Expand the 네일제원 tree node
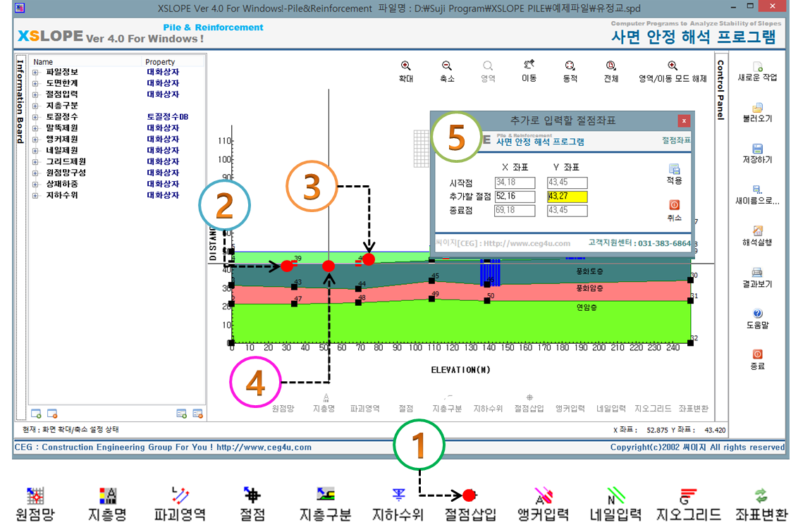This screenshot has height=532, width=798. [x=35, y=151]
